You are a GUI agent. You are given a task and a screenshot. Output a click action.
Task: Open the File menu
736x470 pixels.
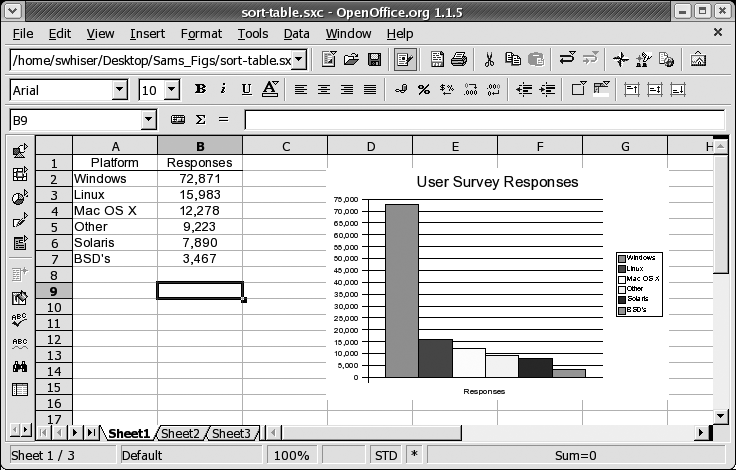23,34
